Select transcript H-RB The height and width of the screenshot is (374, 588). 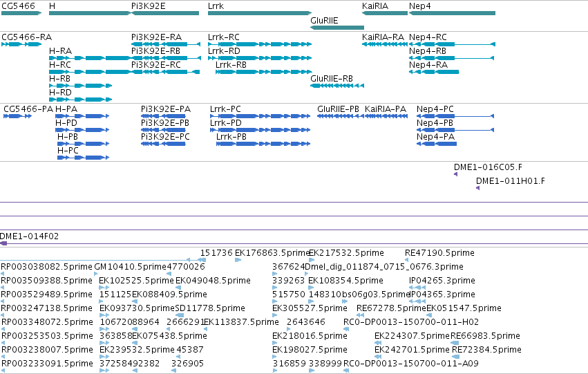point(81,86)
